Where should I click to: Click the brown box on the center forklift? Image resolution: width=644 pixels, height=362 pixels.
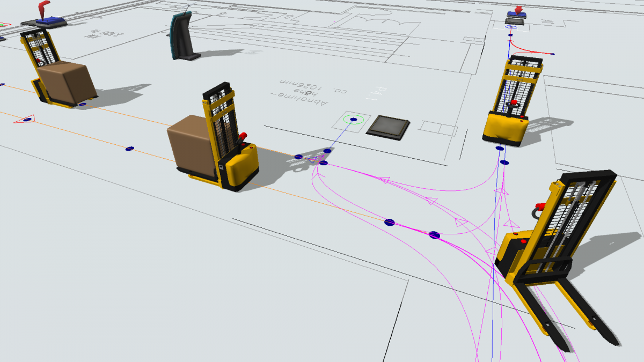[191, 145]
